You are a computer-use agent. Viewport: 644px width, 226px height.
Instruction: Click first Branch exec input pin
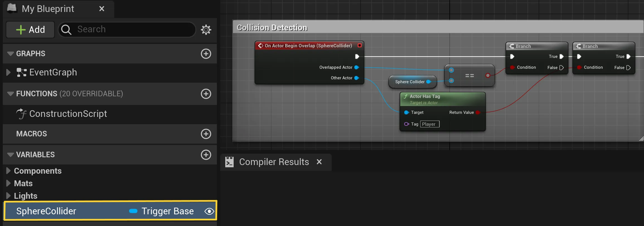(512, 56)
